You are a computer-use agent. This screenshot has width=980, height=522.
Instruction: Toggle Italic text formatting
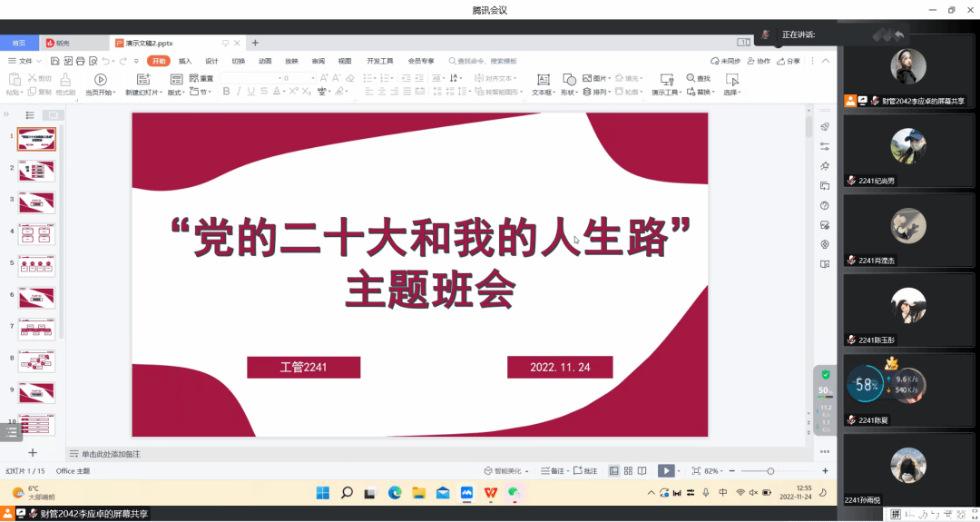[240, 92]
